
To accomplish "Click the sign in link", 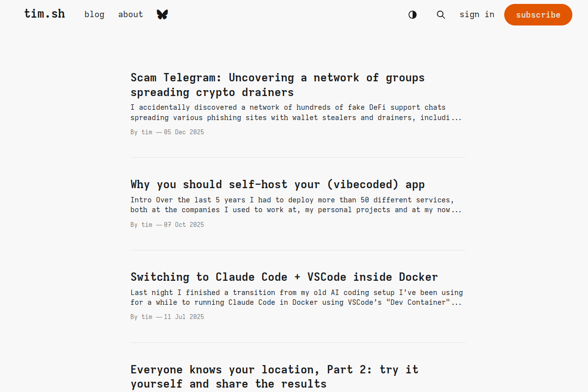I will click(x=477, y=15).
